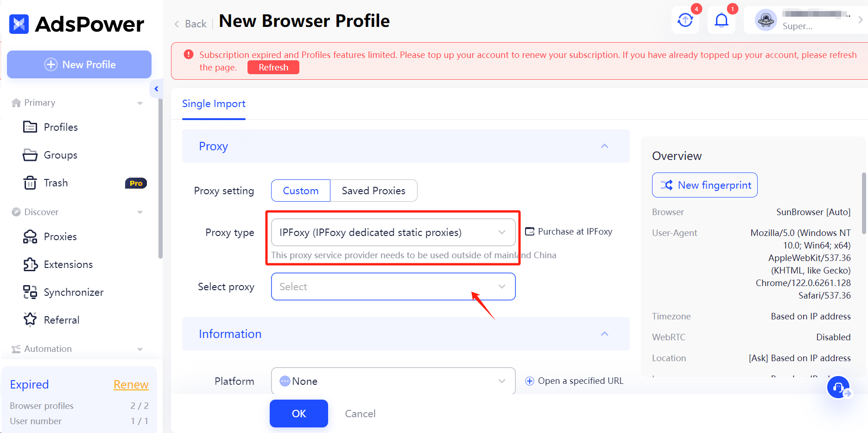Image resolution: width=868 pixels, height=433 pixels.
Task: Select the Extensions icon in the sidebar
Action: click(x=30, y=264)
